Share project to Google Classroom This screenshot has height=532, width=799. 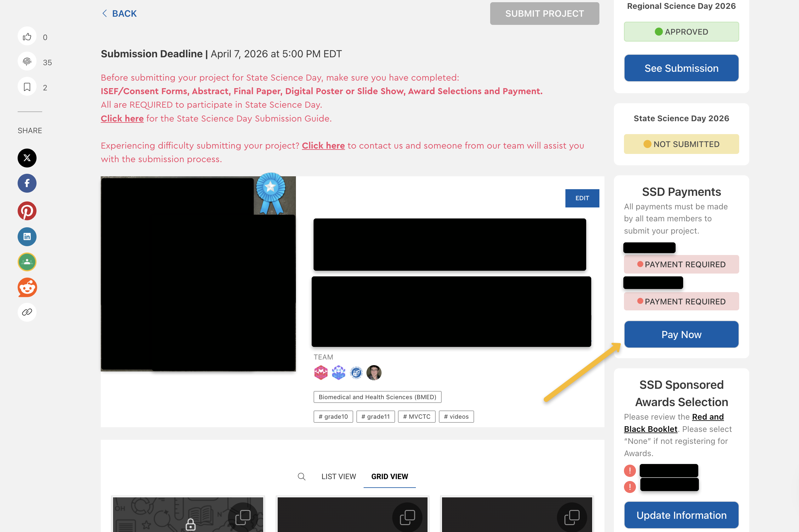27,262
